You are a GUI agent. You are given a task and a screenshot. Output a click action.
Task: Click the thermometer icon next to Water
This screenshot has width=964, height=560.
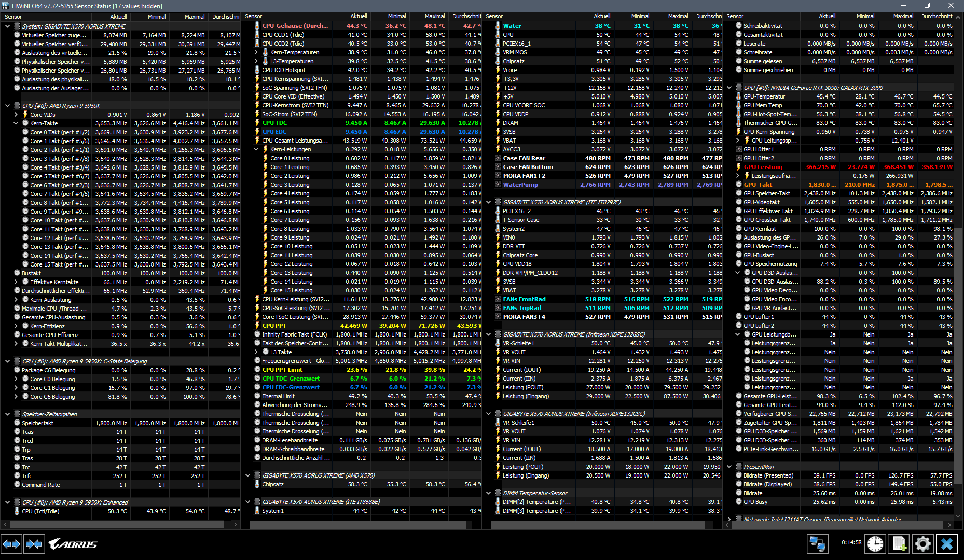pyautogui.click(x=498, y=26)
